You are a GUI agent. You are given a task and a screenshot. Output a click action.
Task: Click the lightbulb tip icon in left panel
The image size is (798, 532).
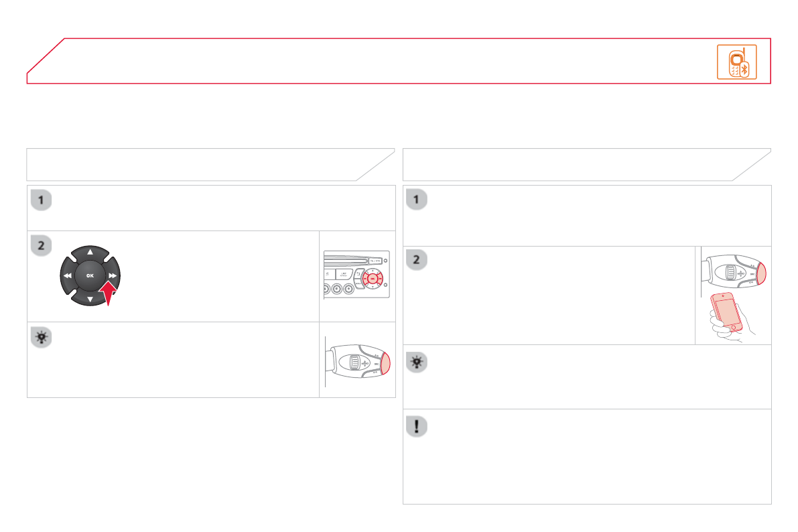tap(42, 337)
